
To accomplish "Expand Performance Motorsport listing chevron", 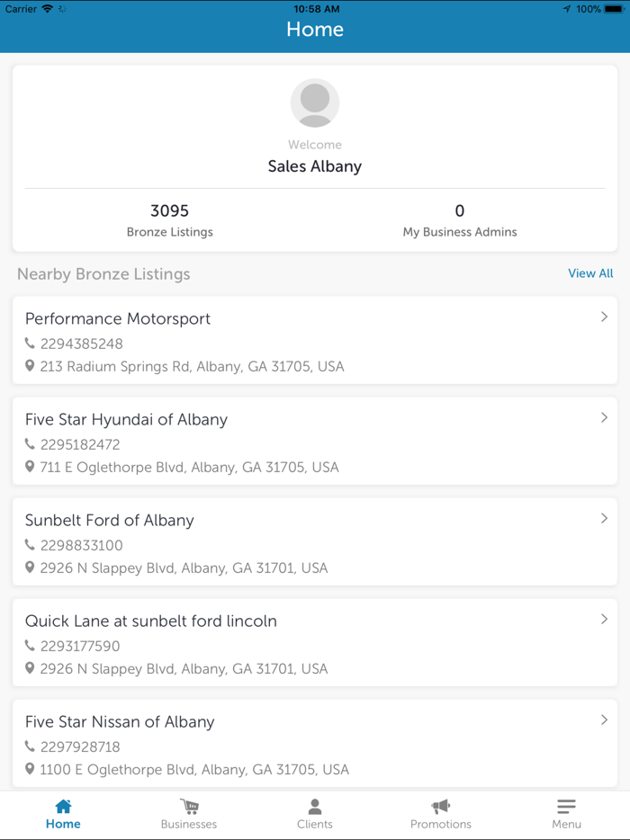I will click(x=604, y=317).
